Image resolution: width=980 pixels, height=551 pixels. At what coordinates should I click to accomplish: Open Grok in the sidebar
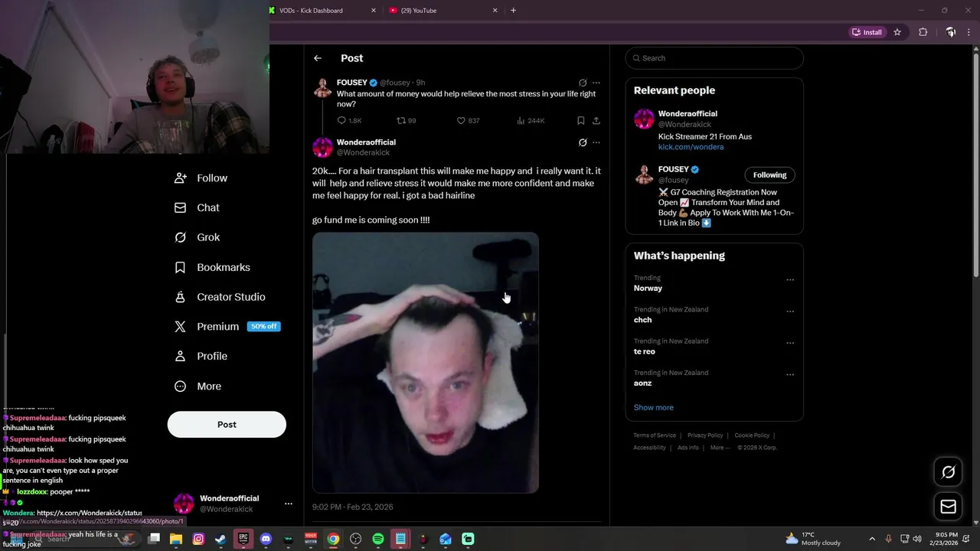[198, 237]
